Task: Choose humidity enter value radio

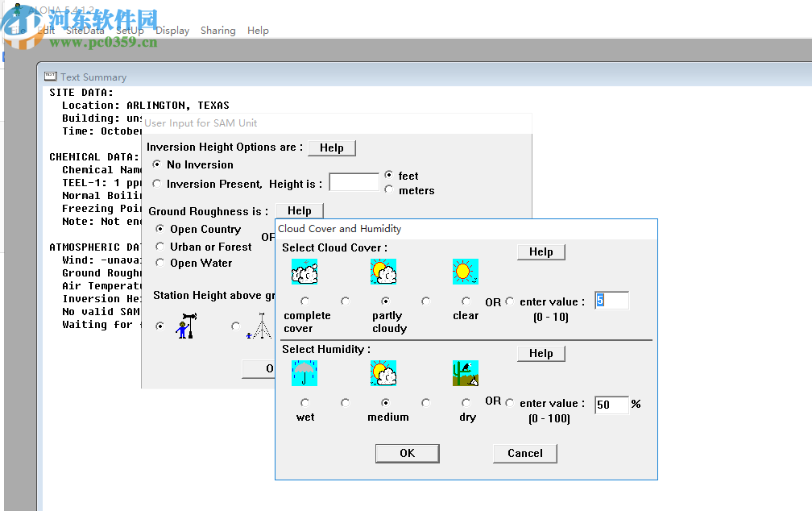Action: [510, 403]
